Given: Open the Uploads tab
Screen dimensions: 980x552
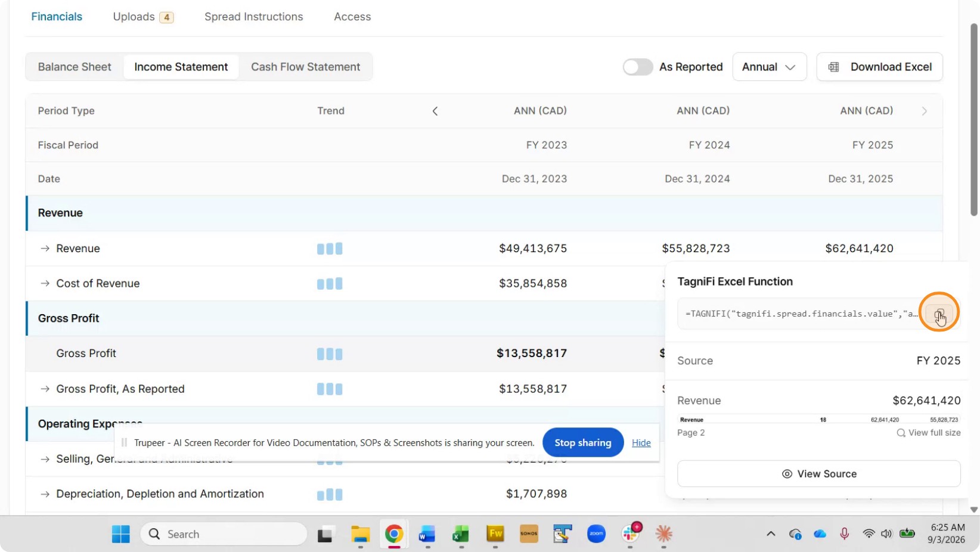Looking at the screenshot, I should pos(143,17).
